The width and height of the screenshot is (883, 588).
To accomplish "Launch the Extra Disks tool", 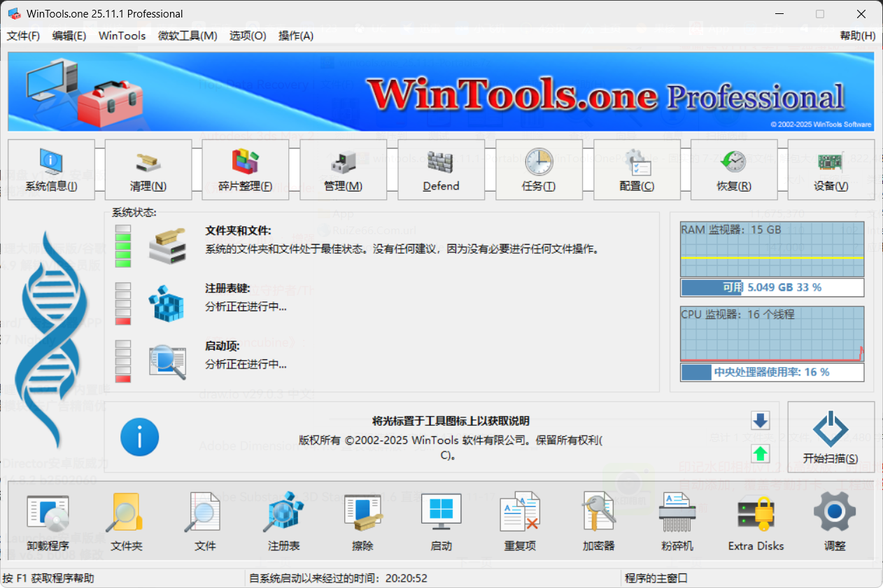I will click(756, 522).
